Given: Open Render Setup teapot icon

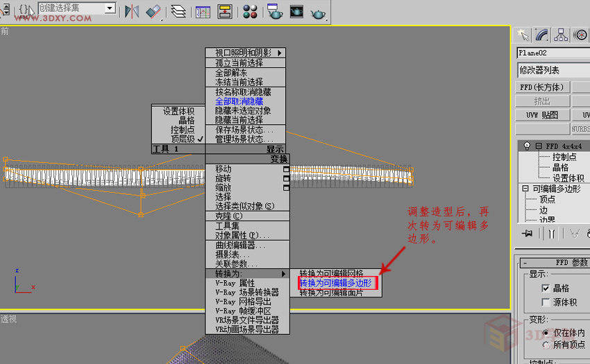Looking at the screenshot, I should point(275,11).
